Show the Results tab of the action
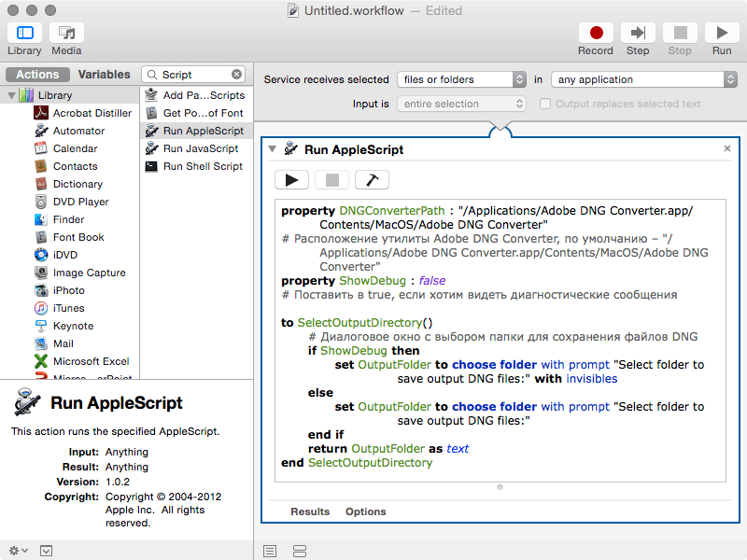 click(310, 511)
